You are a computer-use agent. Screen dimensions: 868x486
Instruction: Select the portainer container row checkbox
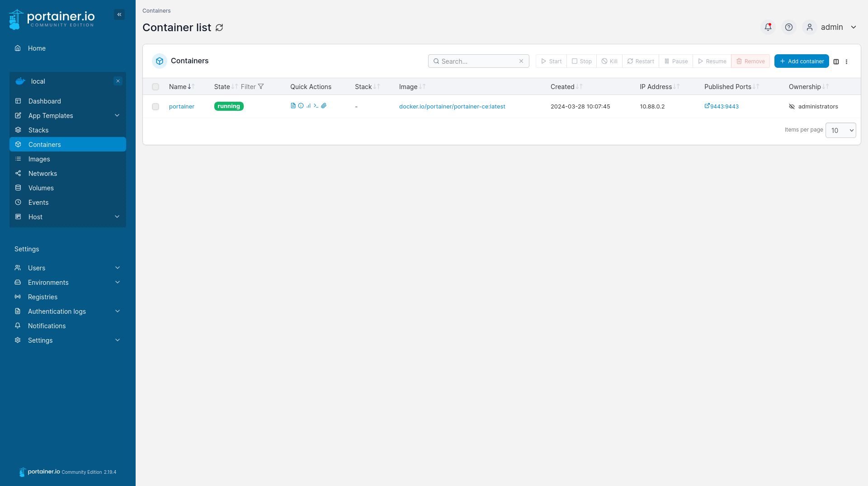tap(156, 107)
